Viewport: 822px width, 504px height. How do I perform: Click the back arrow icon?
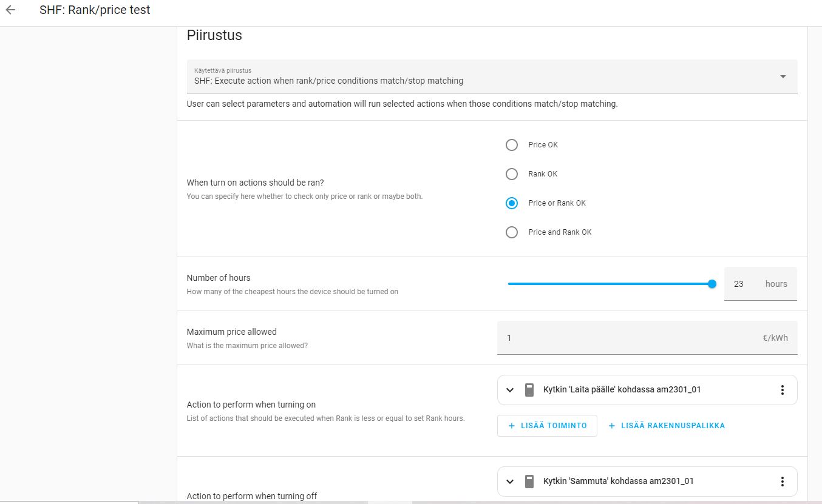pos(10,10)
